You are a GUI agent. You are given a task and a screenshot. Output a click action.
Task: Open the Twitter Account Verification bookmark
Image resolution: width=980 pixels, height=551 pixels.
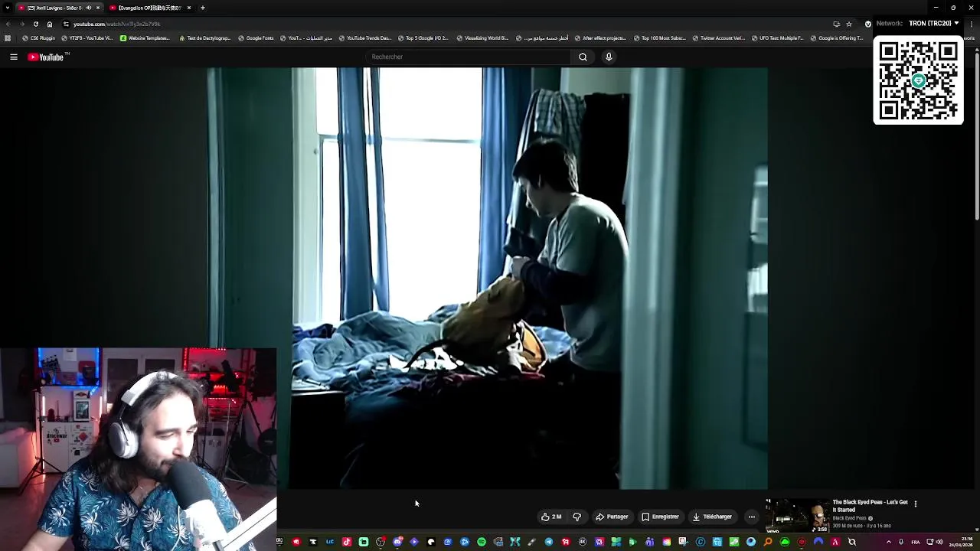coord(717,37)
